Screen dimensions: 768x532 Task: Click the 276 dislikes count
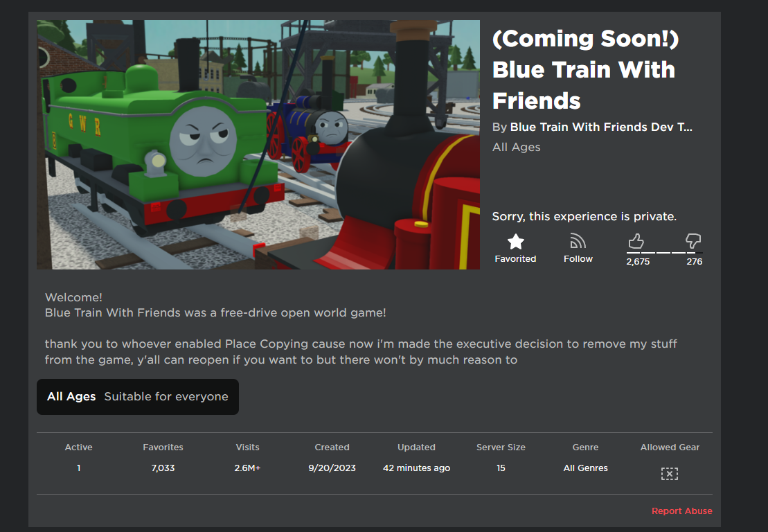click(695, 262)
